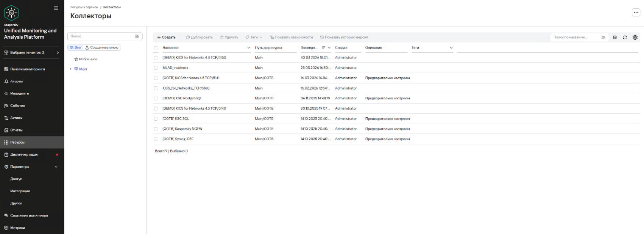
Task: Open the three-dots menu in top right
Action: 636,13
